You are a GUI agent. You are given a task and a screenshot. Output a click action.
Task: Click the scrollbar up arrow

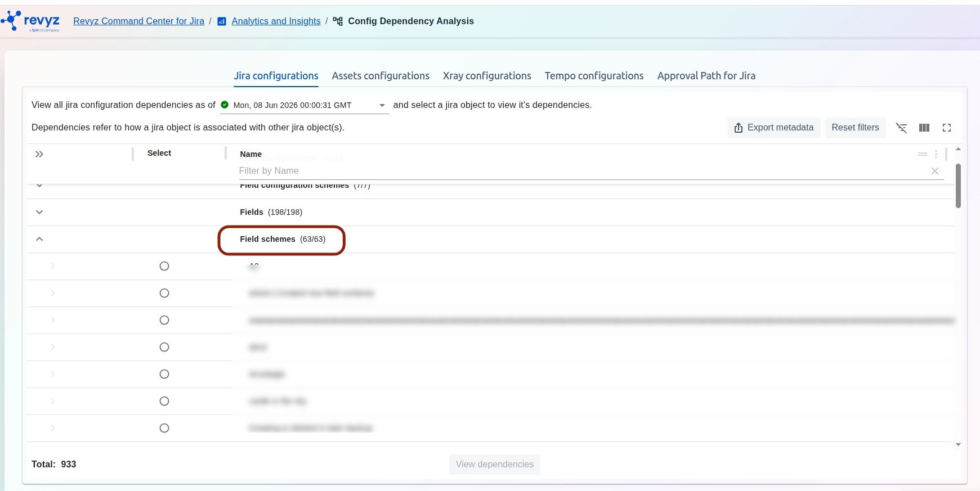[958, 149]
